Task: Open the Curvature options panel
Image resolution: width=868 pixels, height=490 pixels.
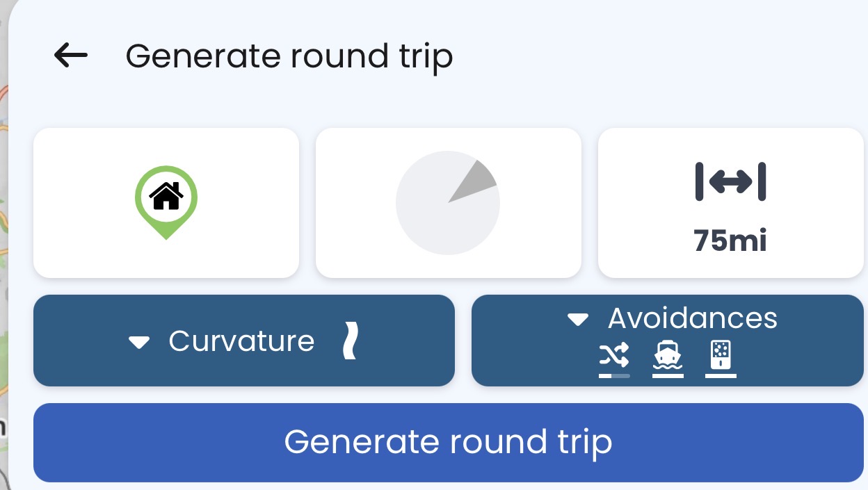Action: click(x=241, y=341)
